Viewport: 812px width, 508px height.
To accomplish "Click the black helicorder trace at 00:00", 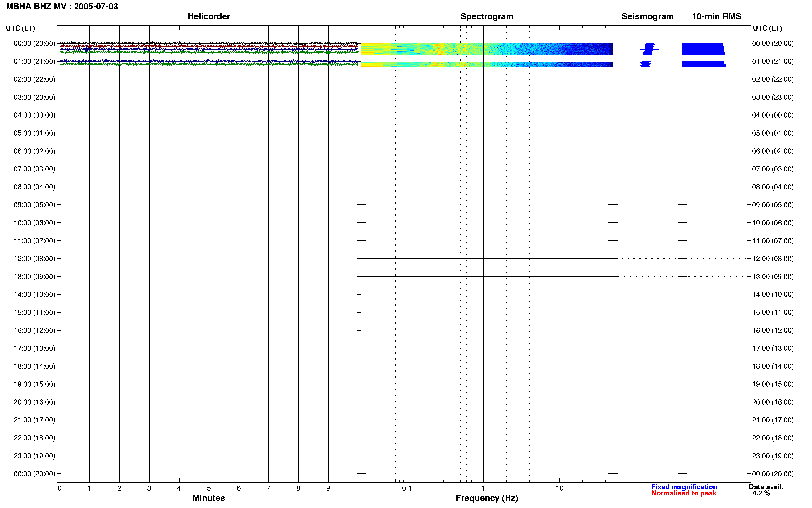I will [209, 43].
